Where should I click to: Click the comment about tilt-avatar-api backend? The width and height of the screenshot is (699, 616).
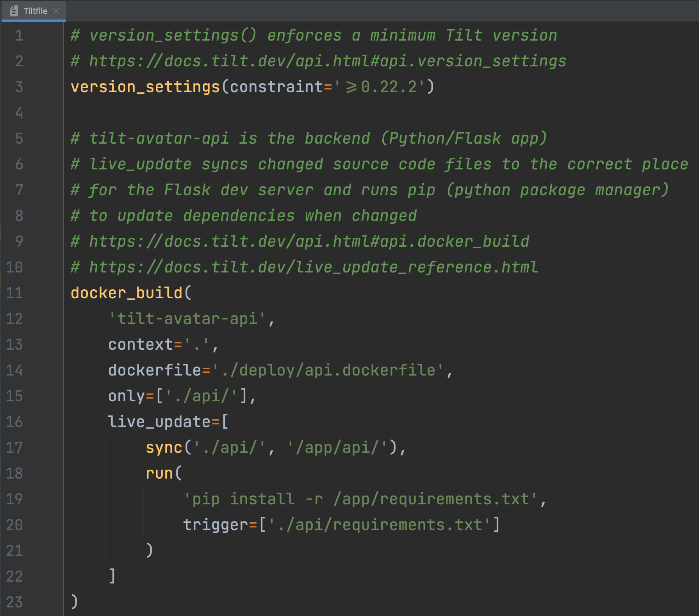[308, 139]
